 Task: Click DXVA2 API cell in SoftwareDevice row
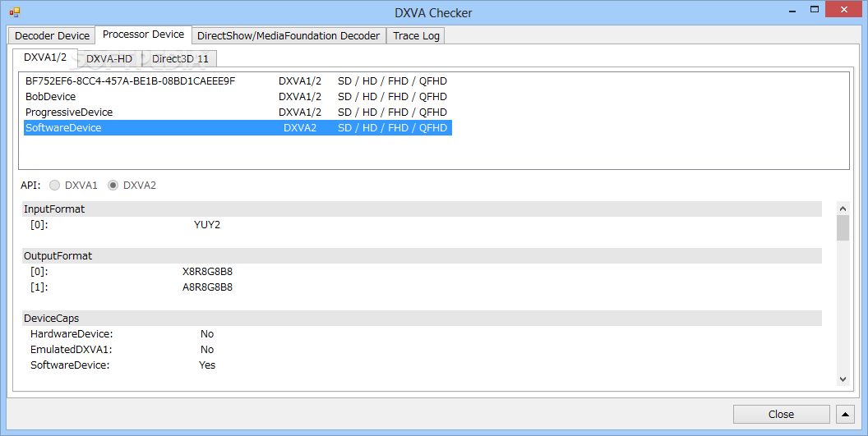[300, 127]
